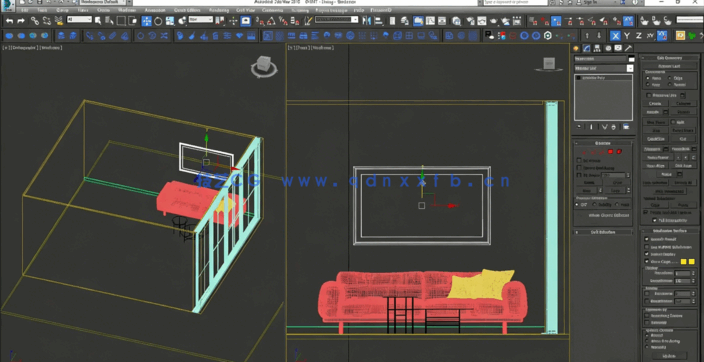This screenshot has height=362, width=704.
Task: Restrict to Y axis constraint button
Action: click(x=627, y=35)
